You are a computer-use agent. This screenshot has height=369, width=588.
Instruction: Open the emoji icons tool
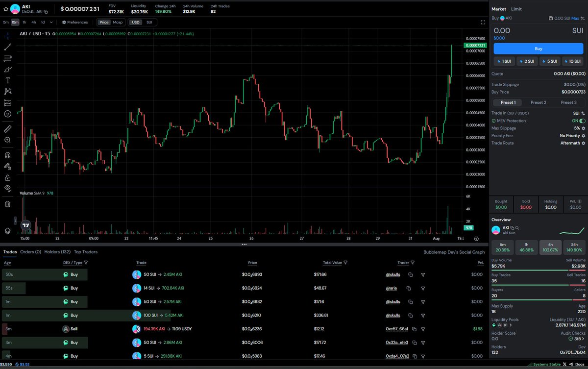coord(7,114)
